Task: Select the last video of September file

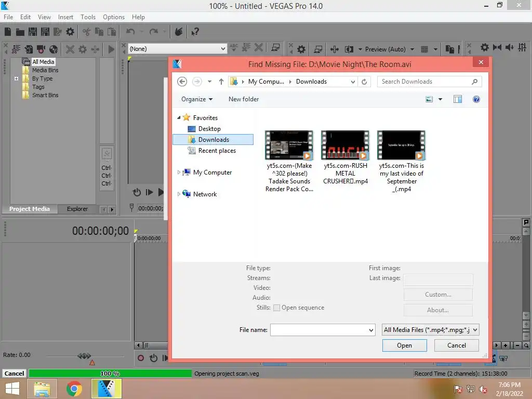Action: coord(402,162)
